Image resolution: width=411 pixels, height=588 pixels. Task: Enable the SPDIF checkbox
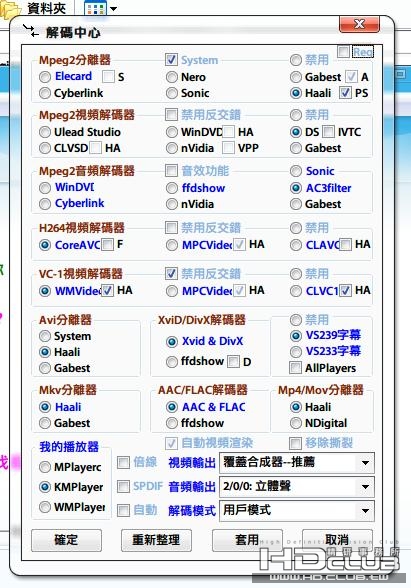pyautogui.click(x=123, y=487)
